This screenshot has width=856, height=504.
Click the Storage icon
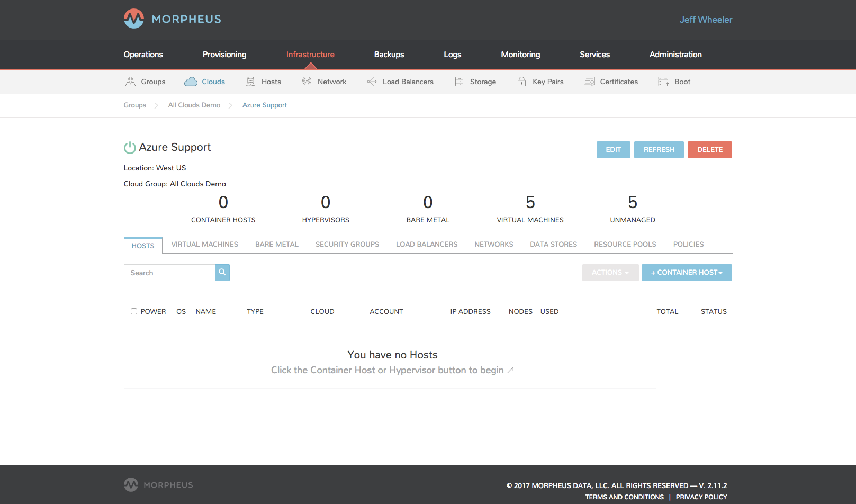tap(459, 82)
